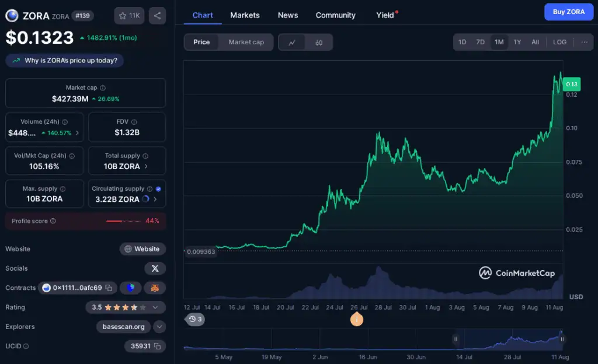Click Why is ZORA's price up today
Image resolution: width=598 pixels, height=364 pixels.
[x=64, y=61]
